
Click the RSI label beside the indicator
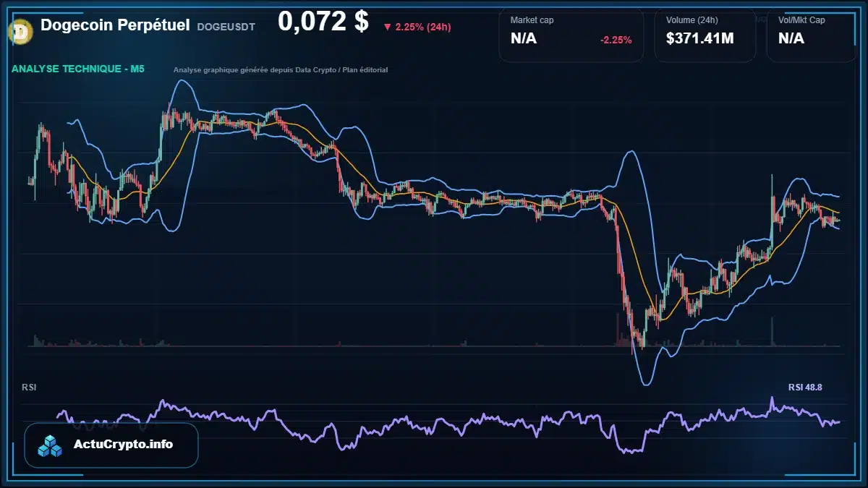click(29, 388)
